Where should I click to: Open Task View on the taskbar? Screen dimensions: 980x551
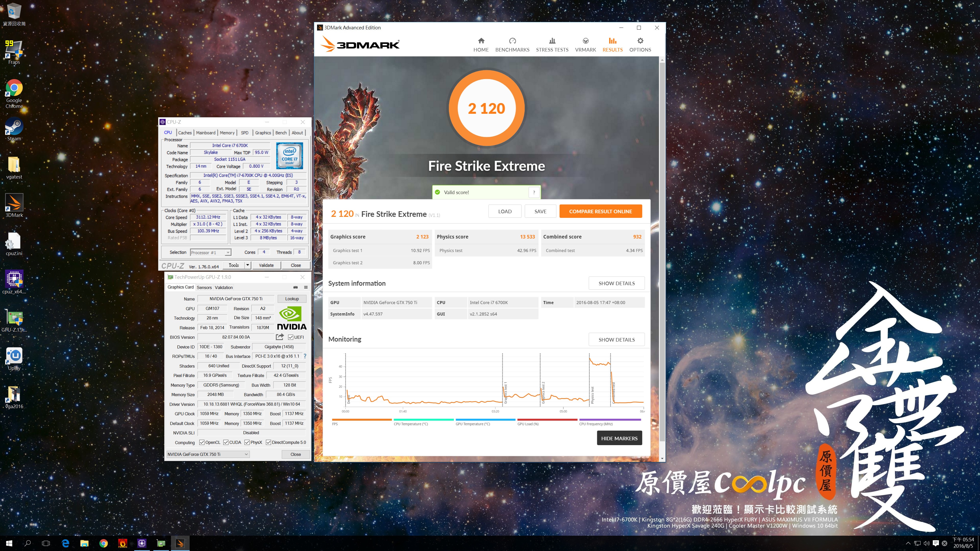(x=46, y=543)
